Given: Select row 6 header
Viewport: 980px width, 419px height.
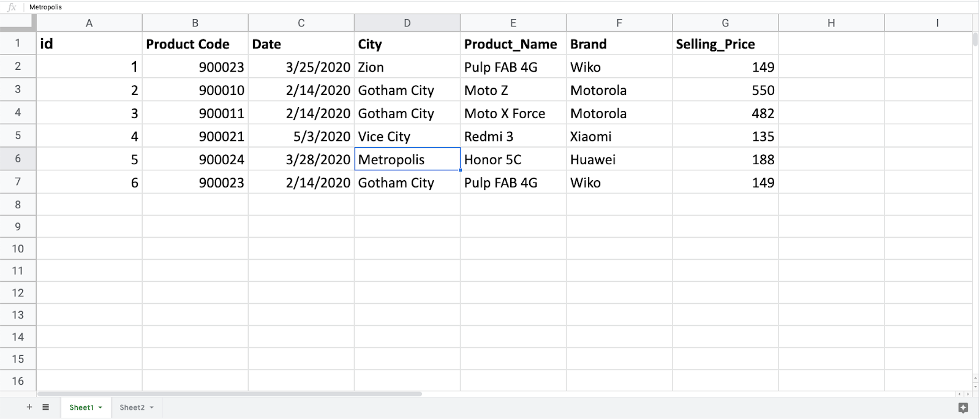Looking at the screenshot, I should tap(18, 159).
